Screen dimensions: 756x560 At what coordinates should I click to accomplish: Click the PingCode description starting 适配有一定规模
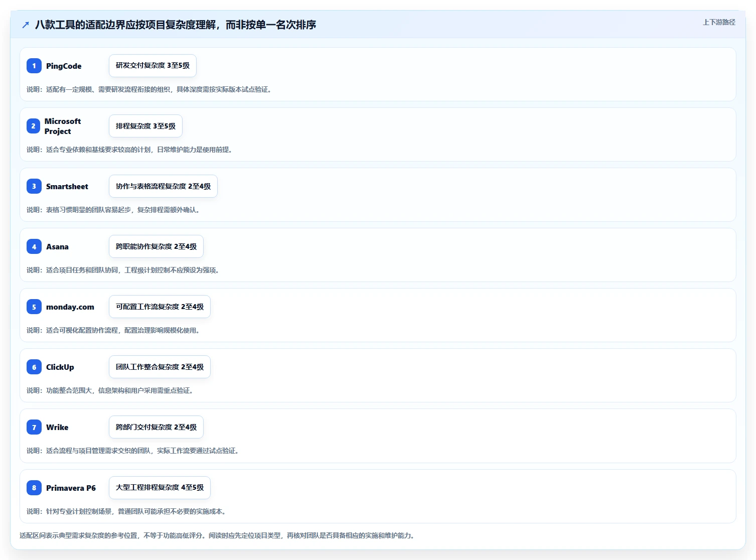149,89
